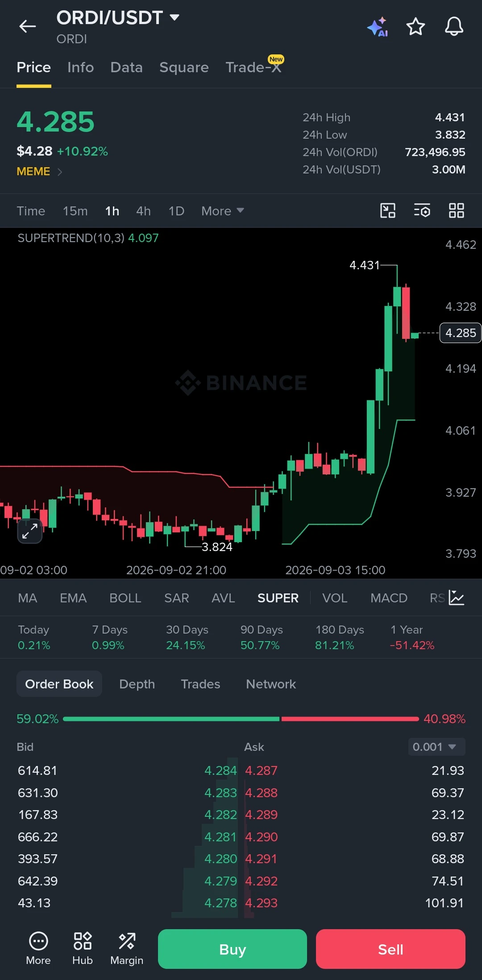This screenshot has width=482, height=980.
Task: Switch to the Square tab
Action: [x=184, y=67]
